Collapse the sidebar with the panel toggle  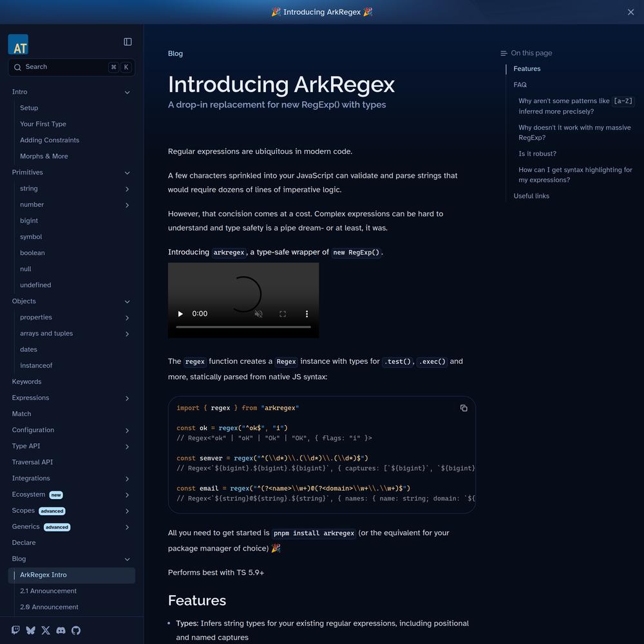(x=128, y=42)
